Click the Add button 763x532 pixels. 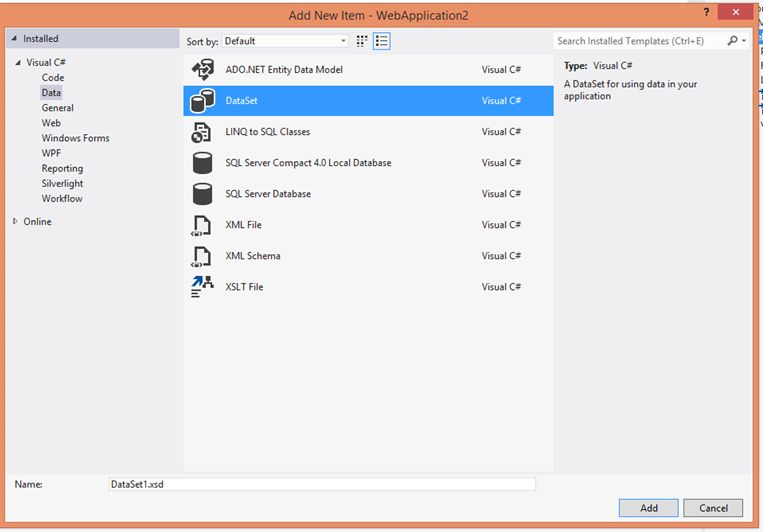(x=649, y=508)
